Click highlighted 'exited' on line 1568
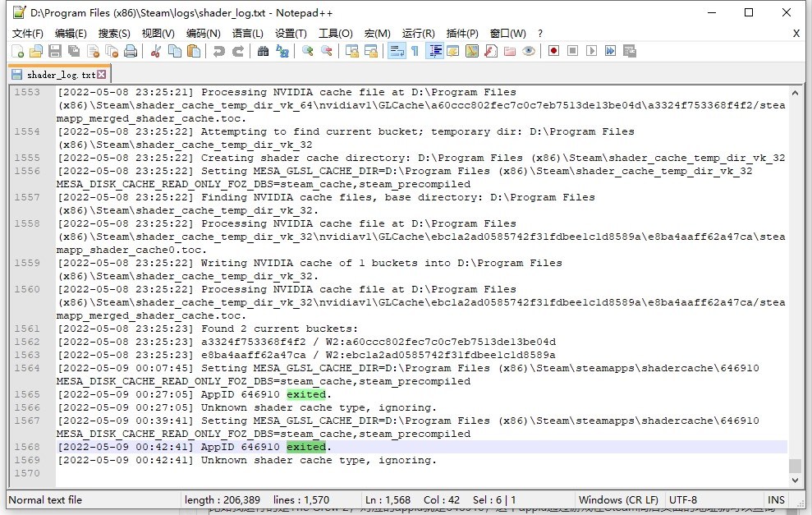The height and width of the screenshot is (515, 812). [306, 447]
